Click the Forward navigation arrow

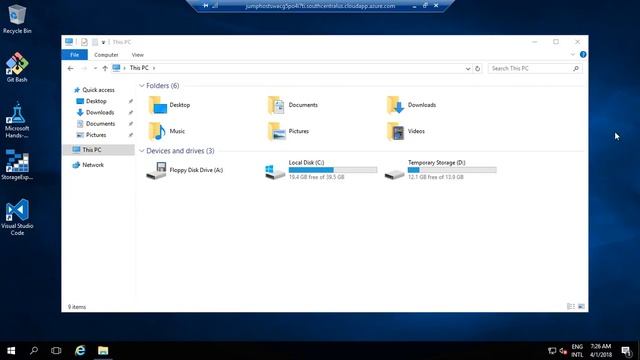[x=84, y=68]
